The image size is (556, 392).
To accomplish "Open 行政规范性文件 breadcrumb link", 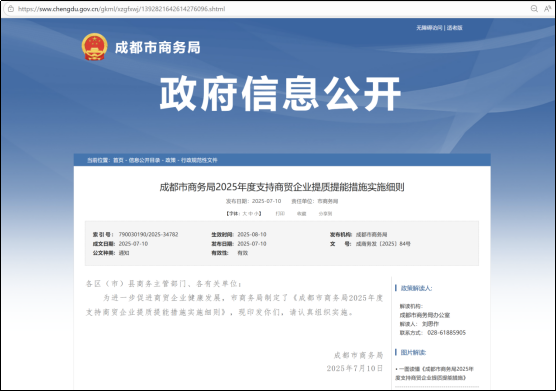I will click(199, 160).
